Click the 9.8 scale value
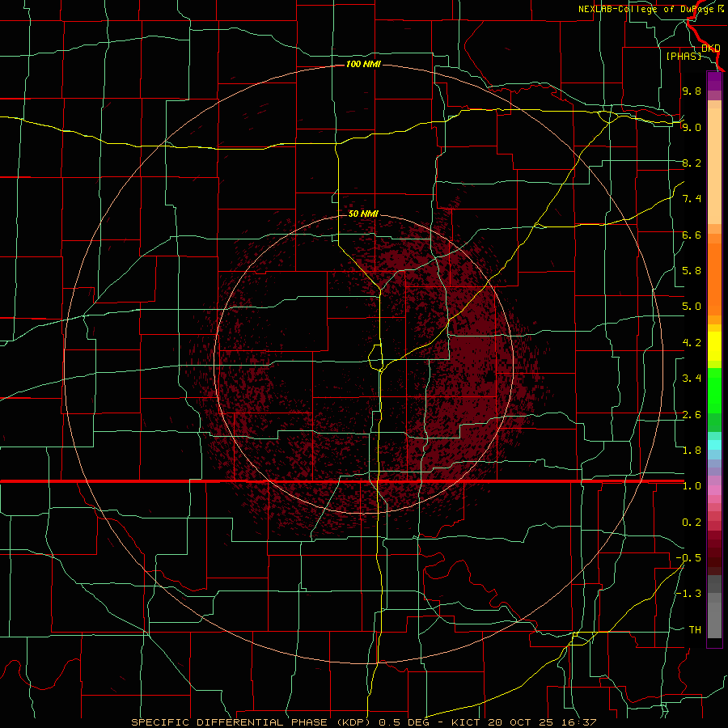The image size is (728, 728). pyautogui.click(x=692, y=91)
